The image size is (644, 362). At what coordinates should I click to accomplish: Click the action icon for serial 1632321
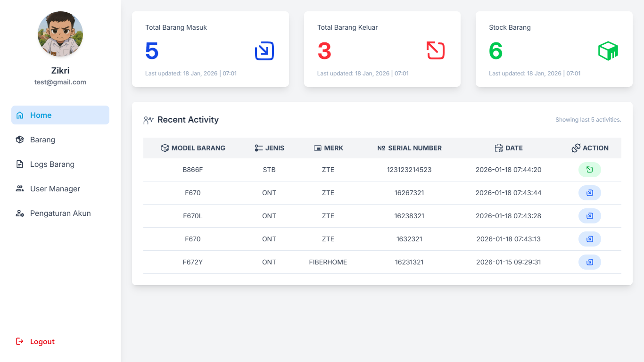coord(589,239)
